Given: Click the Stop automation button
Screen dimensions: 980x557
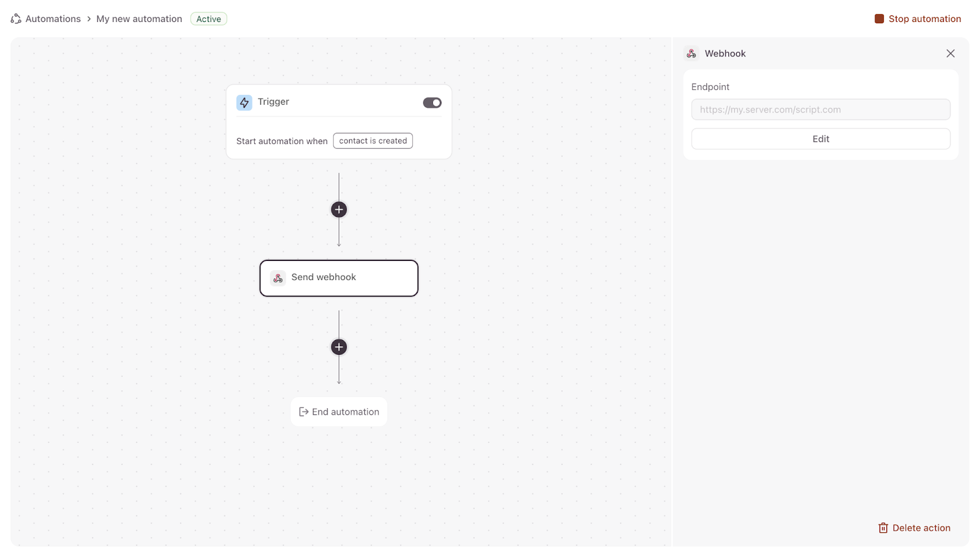Looking at the screenshot, I should 918,19.
